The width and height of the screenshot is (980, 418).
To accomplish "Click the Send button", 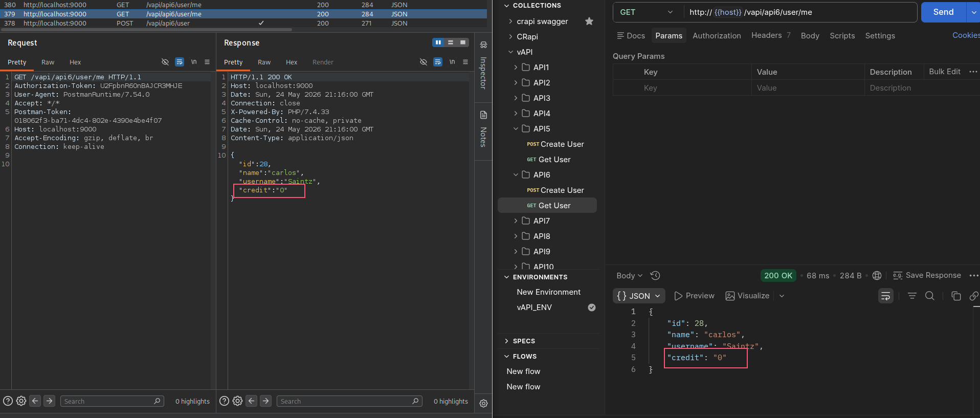I will 943,12.
